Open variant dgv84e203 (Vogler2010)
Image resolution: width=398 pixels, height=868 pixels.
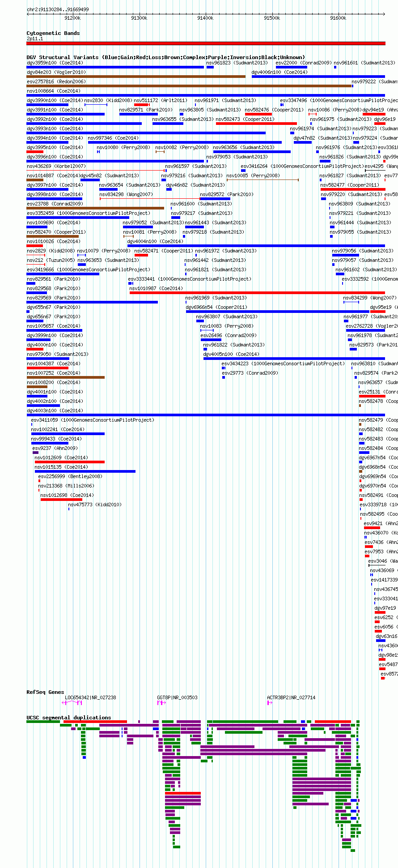click(x=56, y=72)
